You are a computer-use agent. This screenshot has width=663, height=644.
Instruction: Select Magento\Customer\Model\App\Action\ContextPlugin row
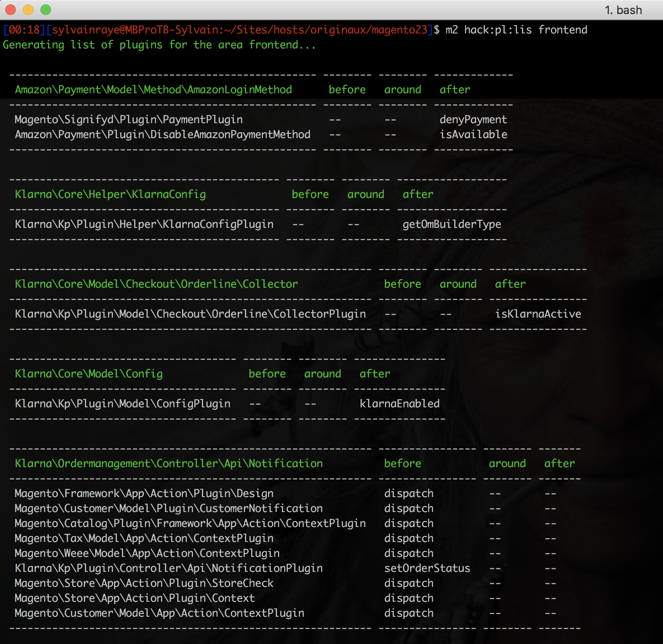pyautogui.click(x=286, y=613)
